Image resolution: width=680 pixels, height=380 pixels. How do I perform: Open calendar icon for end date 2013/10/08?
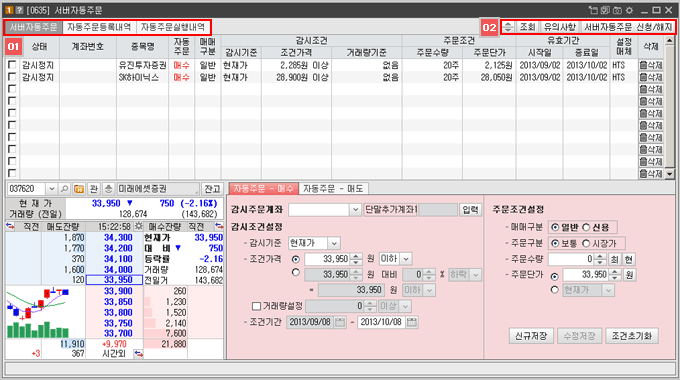(412, 322)
